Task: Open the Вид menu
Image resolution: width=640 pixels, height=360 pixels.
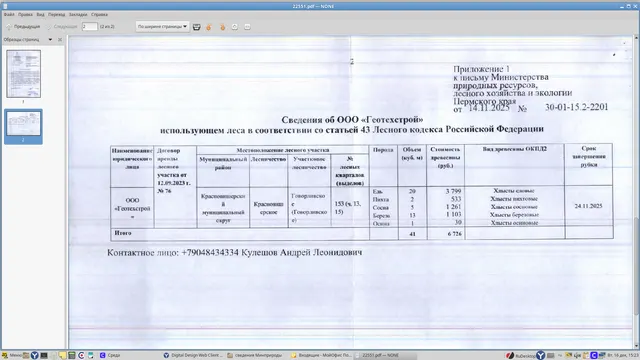Action: 40,14
